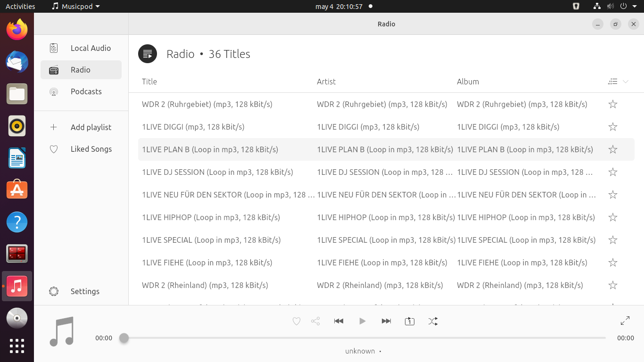Click the list sort icon in header
The width and height of the screenshot is (644, 362).
(613, 82)
